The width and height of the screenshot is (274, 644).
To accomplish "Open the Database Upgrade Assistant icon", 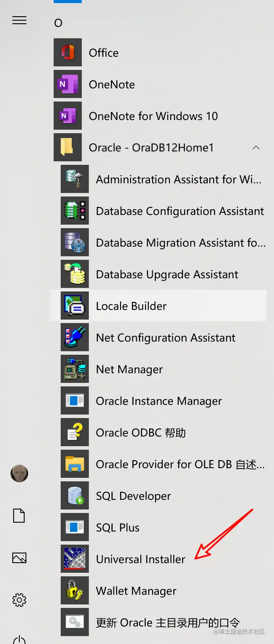I will click(x=75, y=274).
